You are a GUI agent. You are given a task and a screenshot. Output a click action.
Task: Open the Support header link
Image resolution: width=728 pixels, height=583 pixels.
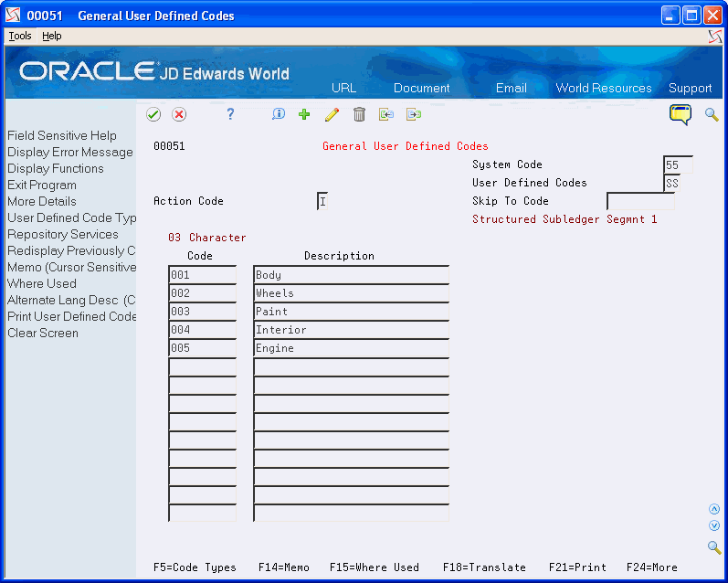click(x=690, y=88)
